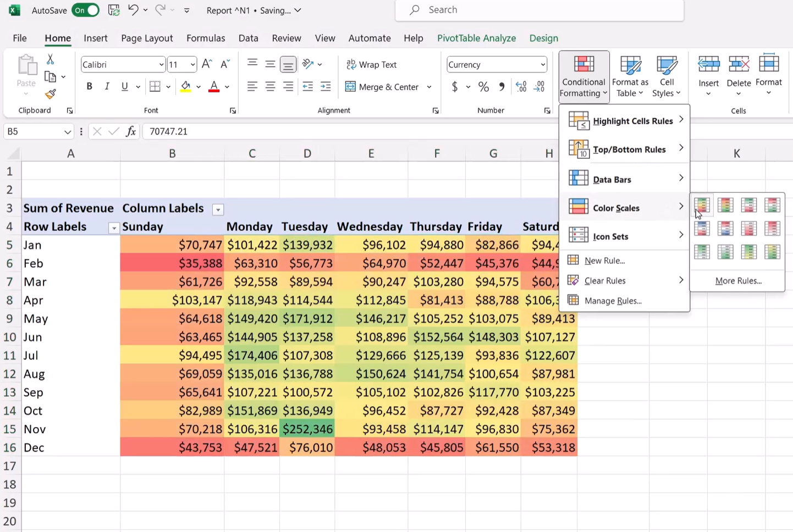Decrease font size with the small A
Viewport: 793px width, 532px height.
coord(225,64)
